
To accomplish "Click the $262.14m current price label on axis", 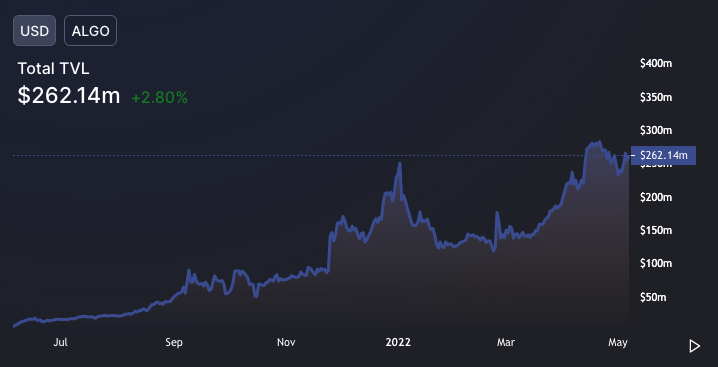I will pos(663,155).
